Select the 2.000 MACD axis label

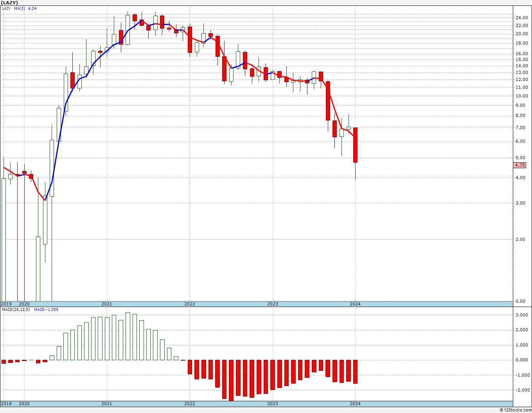tap(523, 330)
